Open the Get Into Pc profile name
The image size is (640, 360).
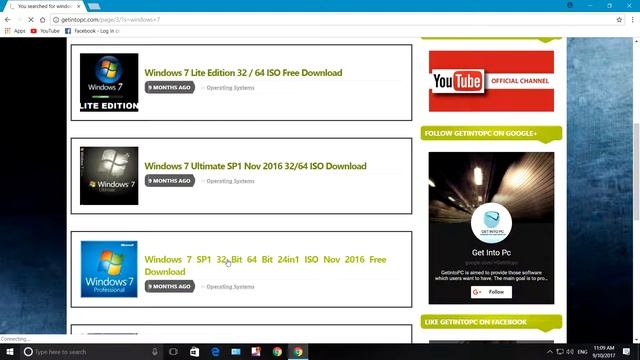[491, 253]
